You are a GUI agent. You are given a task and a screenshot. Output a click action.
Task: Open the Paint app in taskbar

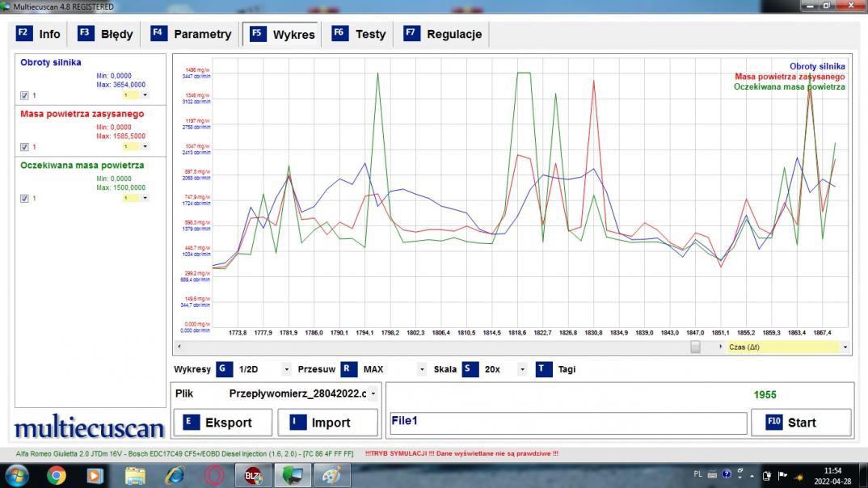click(x=331, y=476)
